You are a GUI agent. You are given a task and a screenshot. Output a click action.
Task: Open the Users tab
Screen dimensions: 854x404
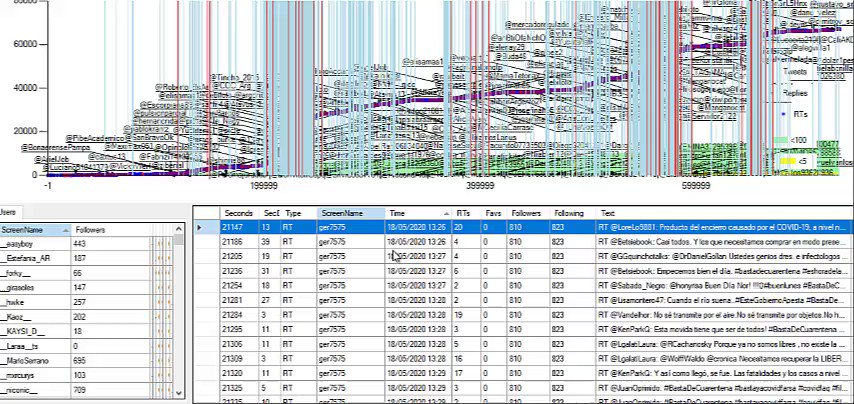[x=8, y=212]
